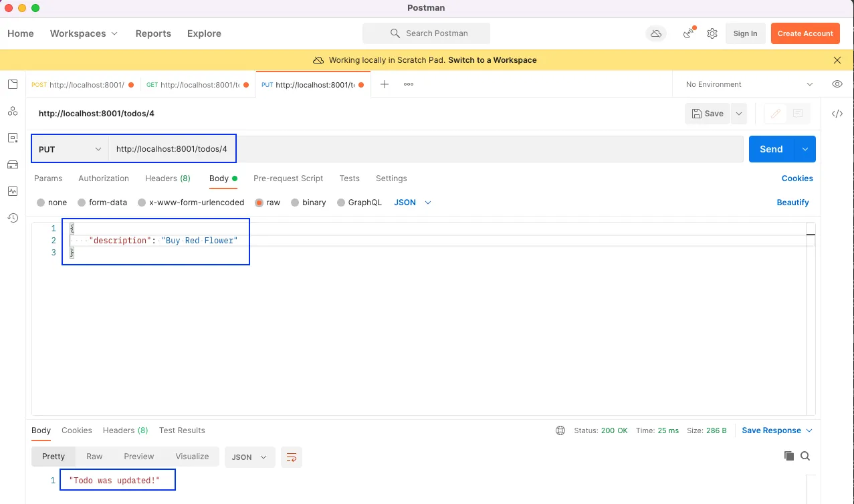
Task: Click the blue Send button
Action: (771, 149)
